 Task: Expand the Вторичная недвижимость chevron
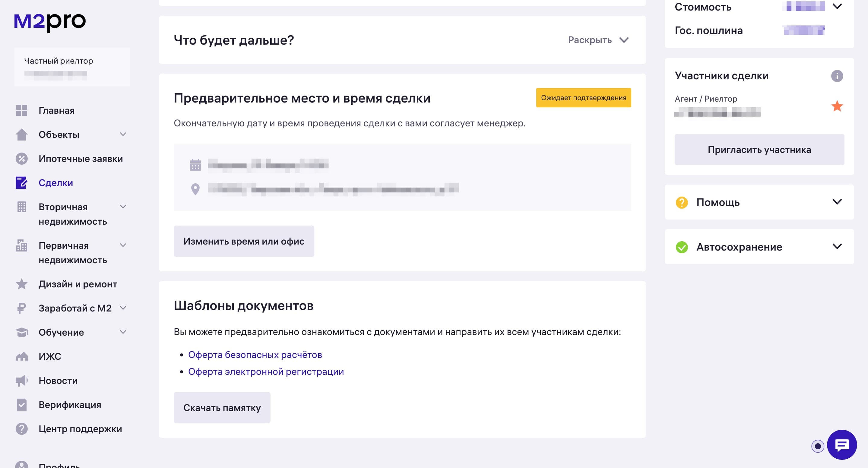(x=123, y=207)
